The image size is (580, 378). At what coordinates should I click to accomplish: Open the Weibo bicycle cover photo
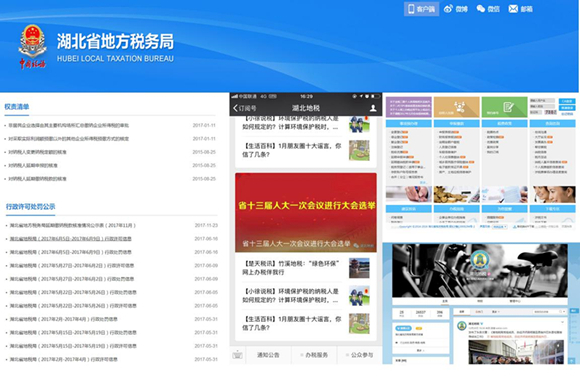pos(480,270)
